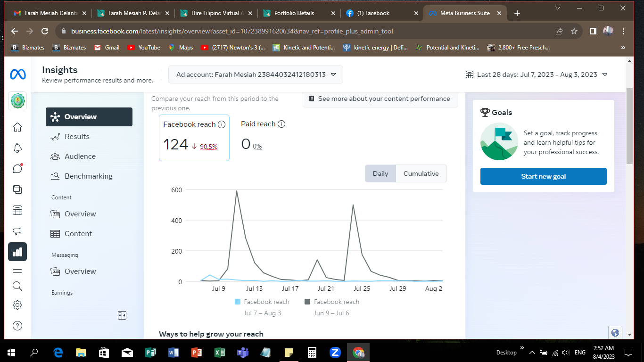
Task: Click the Jul 7 – Aug 3 light blue legend swatch
Action: coord(238,302)
